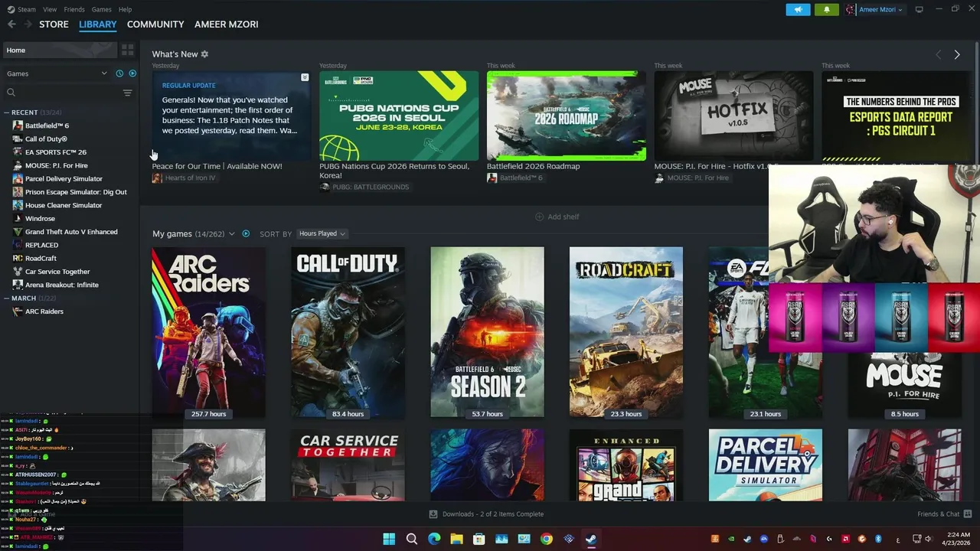Click the Steam taskbar icon

591,539
